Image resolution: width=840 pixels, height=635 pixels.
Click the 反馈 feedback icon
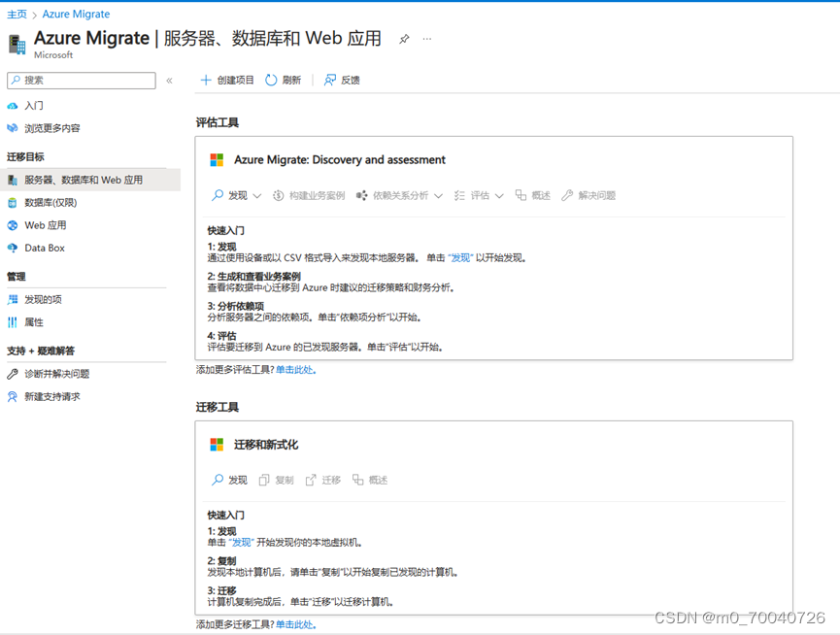(330, 81)
